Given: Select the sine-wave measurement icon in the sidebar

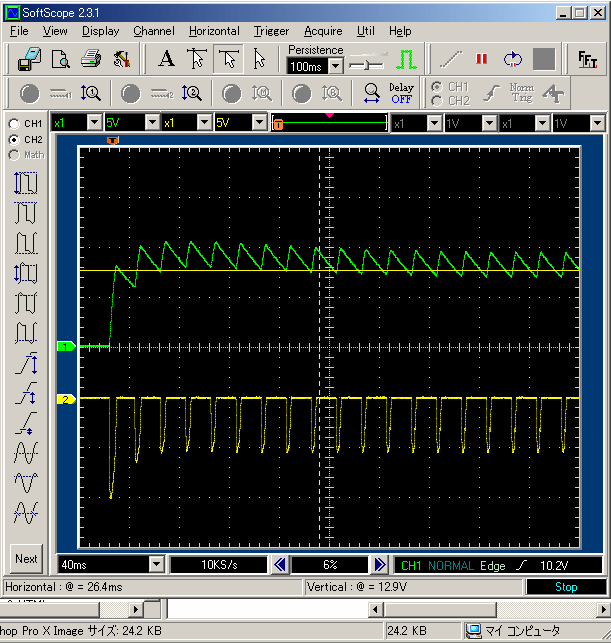Looking at the screenshot, I should [x=26, y=453].
